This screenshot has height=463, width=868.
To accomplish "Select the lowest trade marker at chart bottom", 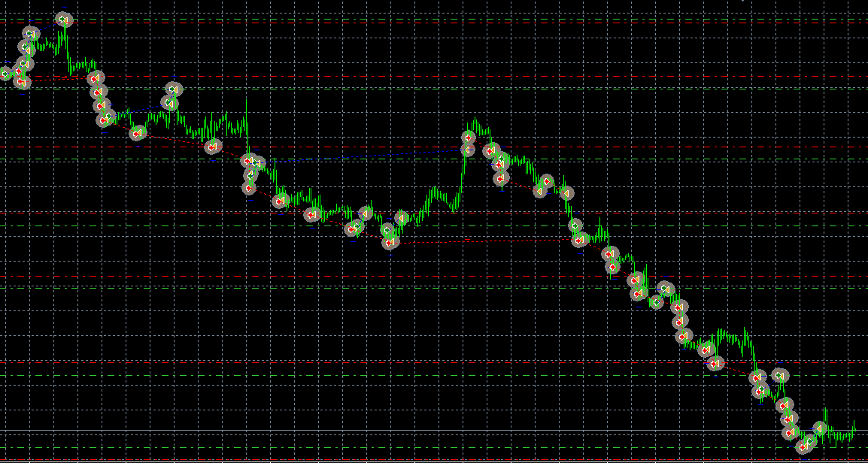I will (x=803, y=447).
